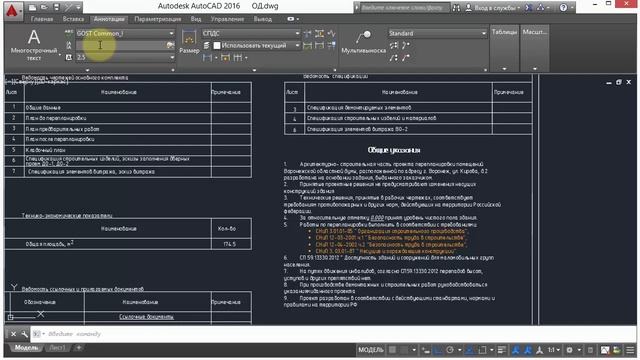
Task: Open the Standard multileader style dropdown
Action: pos(438,33)
